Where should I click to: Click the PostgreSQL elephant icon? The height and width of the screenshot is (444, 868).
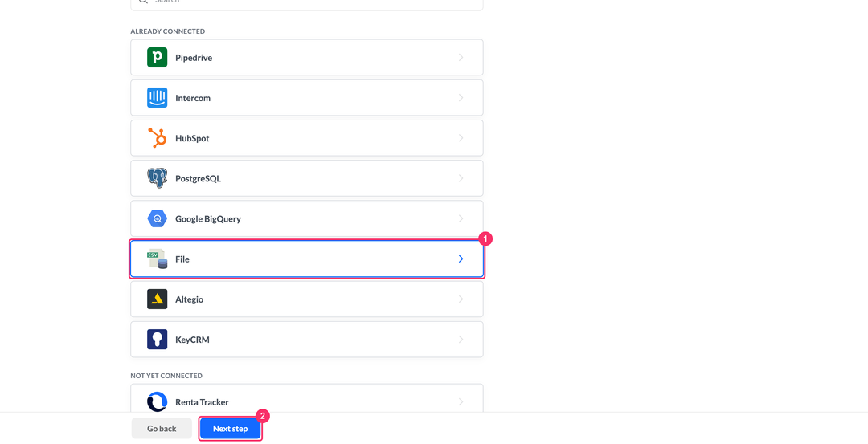click(x=158, y=178)
